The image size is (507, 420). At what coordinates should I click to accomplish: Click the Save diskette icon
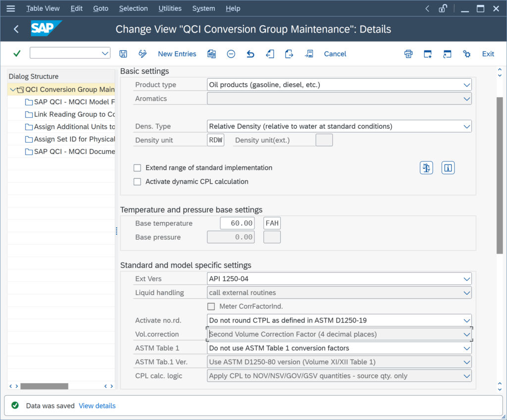123,53
